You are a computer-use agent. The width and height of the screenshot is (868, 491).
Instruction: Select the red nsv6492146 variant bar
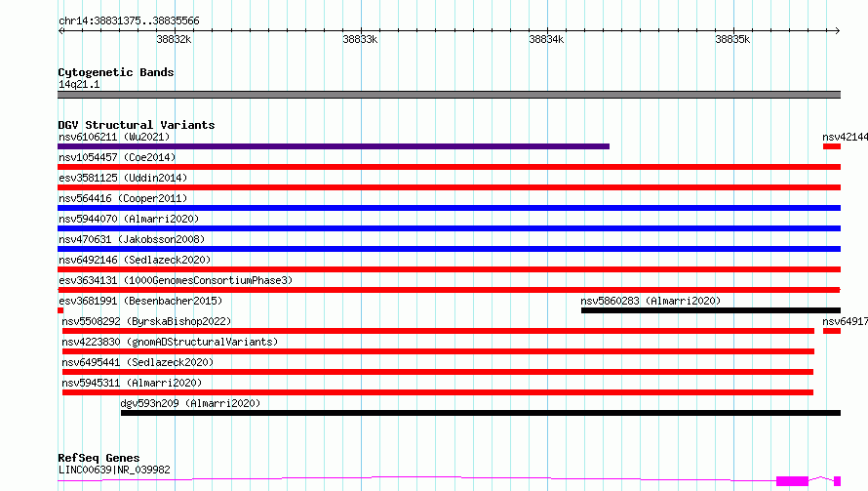[x=449, y=269]
